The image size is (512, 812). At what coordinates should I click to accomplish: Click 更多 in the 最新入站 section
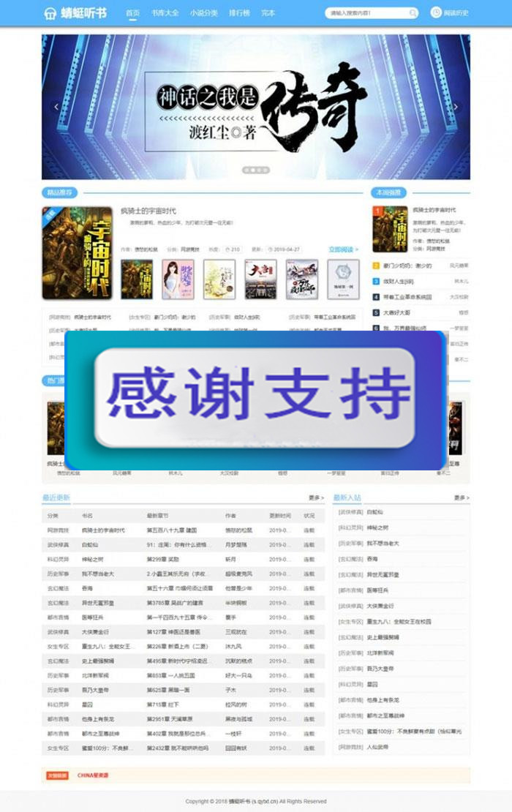pyautogui.click(x=462, y=497)
